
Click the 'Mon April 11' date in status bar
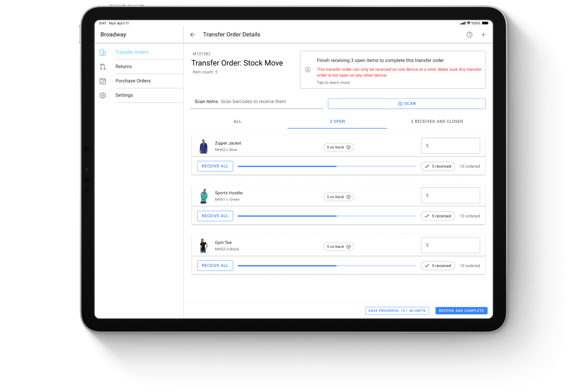click(119, 23)
